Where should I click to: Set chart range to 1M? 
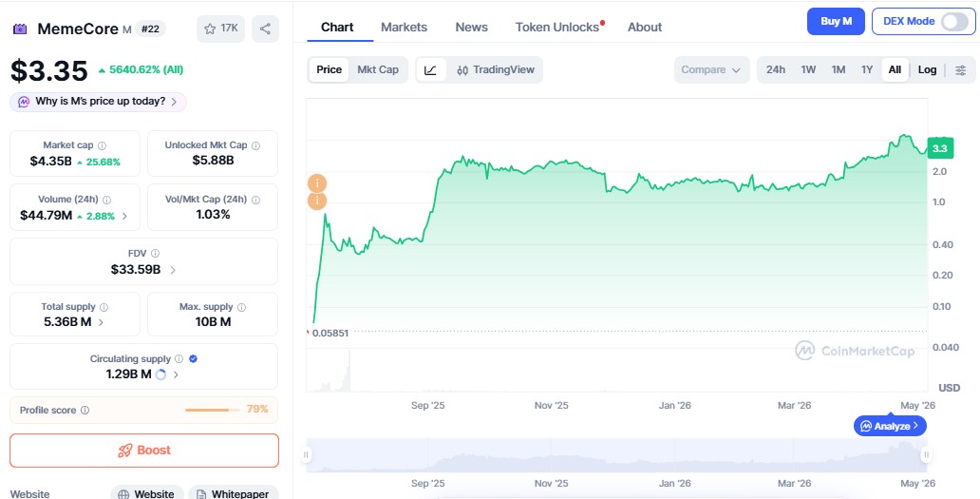839,69
